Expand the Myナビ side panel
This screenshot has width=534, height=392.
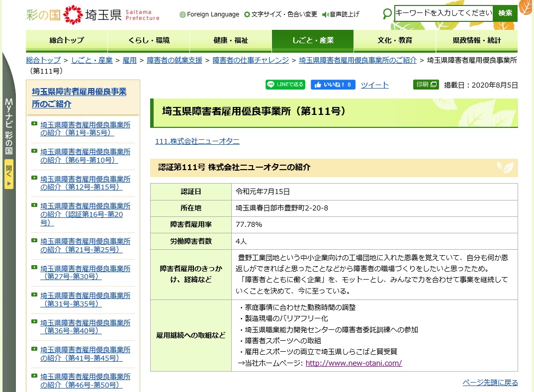pyautogui.click(x=9, y=175)
